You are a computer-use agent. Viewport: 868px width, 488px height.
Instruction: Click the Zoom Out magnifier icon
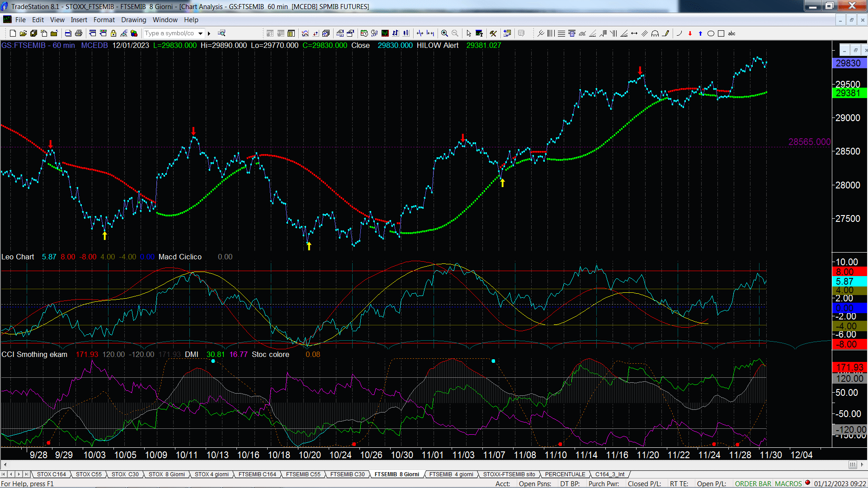click(455, 33)
